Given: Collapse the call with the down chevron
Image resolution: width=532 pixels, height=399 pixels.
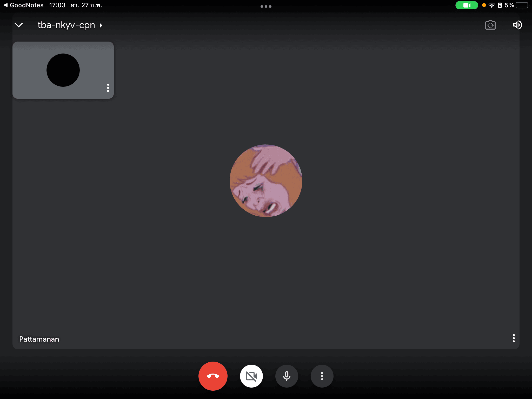Looking at the screenshot, I should coord(19,25).
